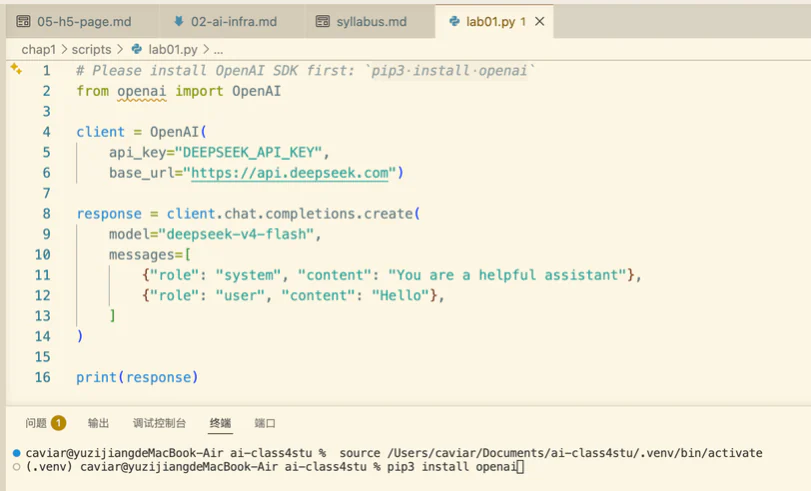Click the 05-h5-page.md preview icon

pyautogui.click(x=23, y=21)
